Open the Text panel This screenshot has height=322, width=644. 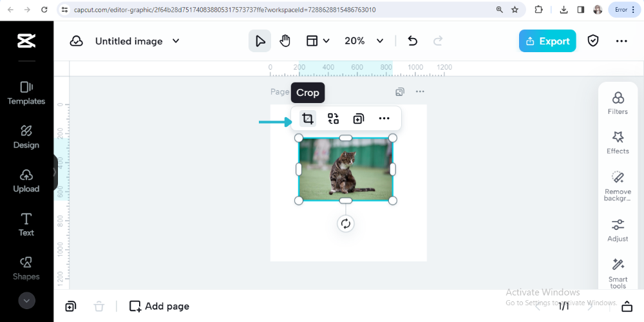pyautogui.click(x=26, y=225)
